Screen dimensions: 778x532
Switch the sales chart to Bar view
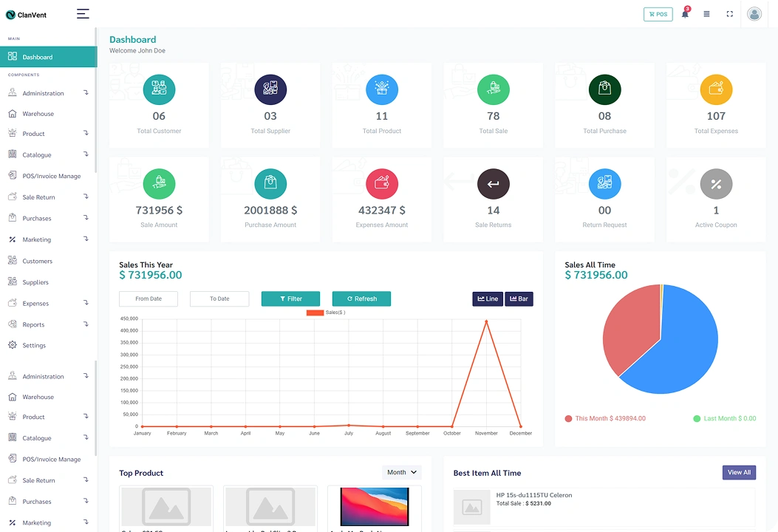[x=519, y=299]
